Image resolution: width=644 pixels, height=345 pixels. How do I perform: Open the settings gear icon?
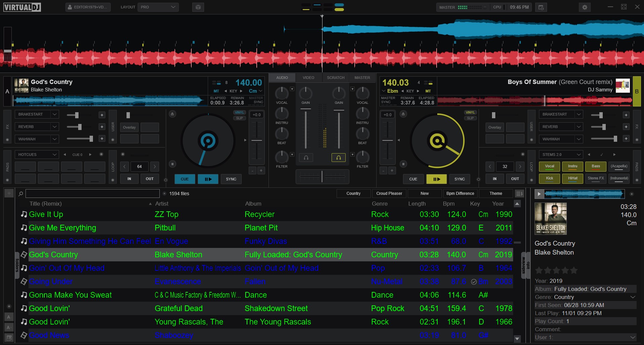click(585, 7)
